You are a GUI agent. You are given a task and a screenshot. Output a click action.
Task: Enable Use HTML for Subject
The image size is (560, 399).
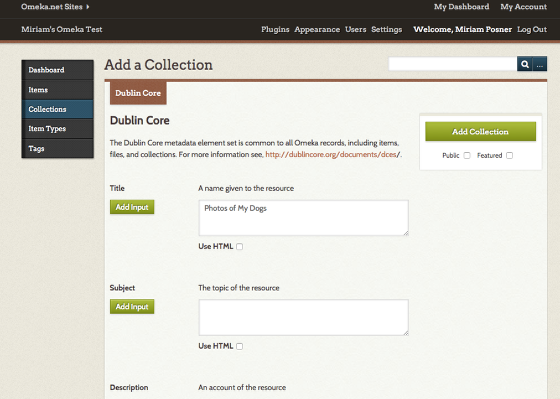pos(240,346)
